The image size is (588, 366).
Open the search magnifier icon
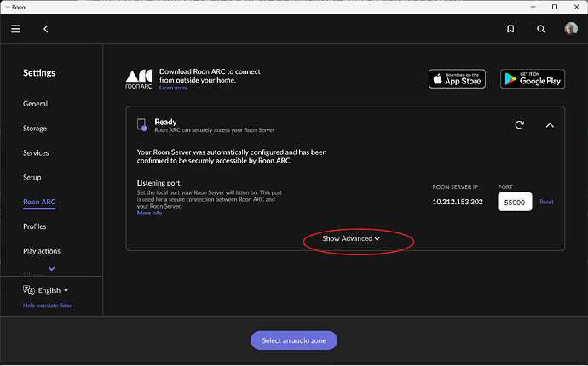[x=541, y=29]
